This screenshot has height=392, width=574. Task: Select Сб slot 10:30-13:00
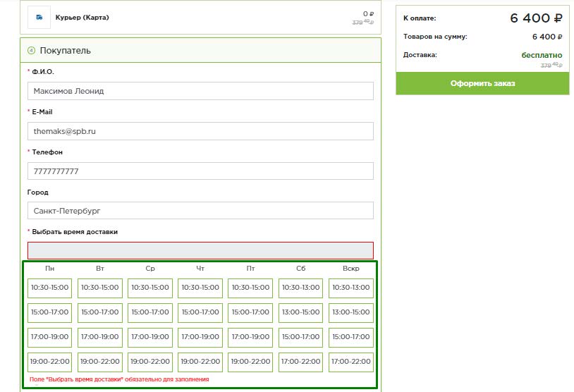[301, 288]
